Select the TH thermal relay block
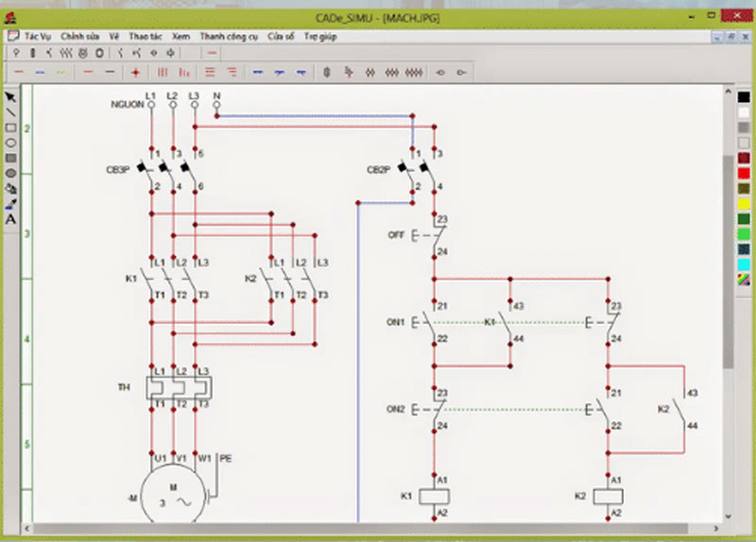The width and height of the screenshot is (756, 542). point(179,388)
